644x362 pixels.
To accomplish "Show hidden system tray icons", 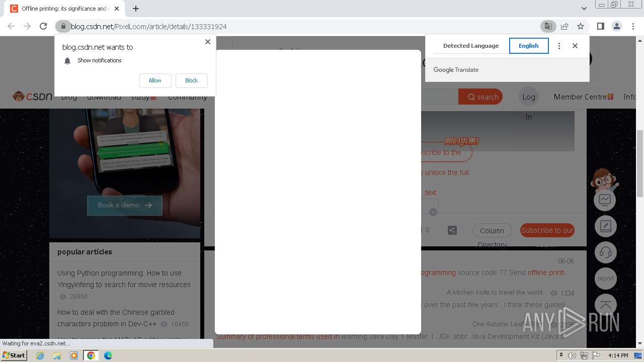I will pyautogui.click(x=561, y=355).
